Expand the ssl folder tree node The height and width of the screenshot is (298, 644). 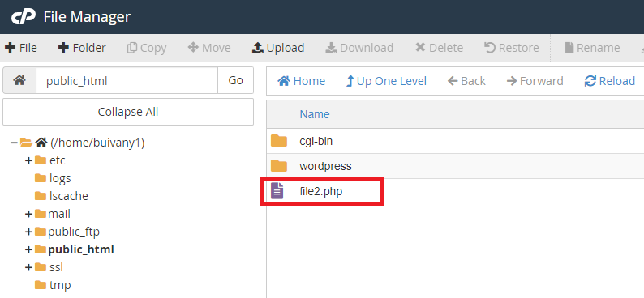(x=28, y=268)
